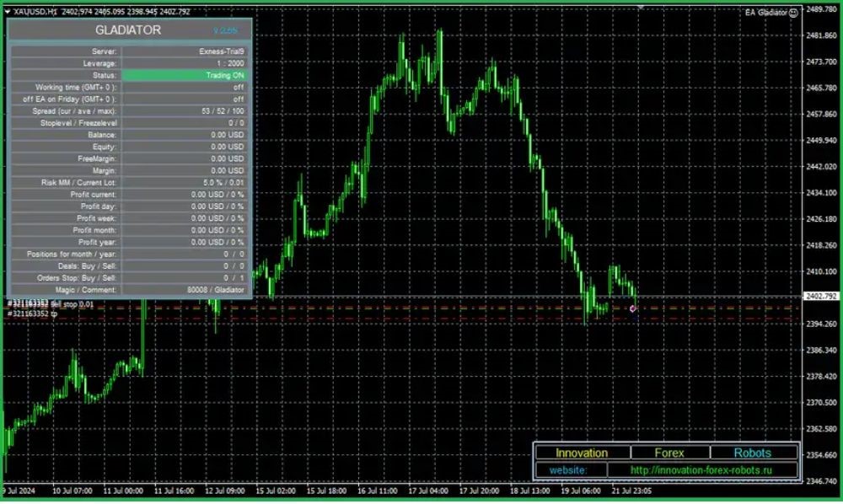Click the 17 Jul 04:00 time axis label
Screen dimensions: 843x504
(x=427, y=491)
